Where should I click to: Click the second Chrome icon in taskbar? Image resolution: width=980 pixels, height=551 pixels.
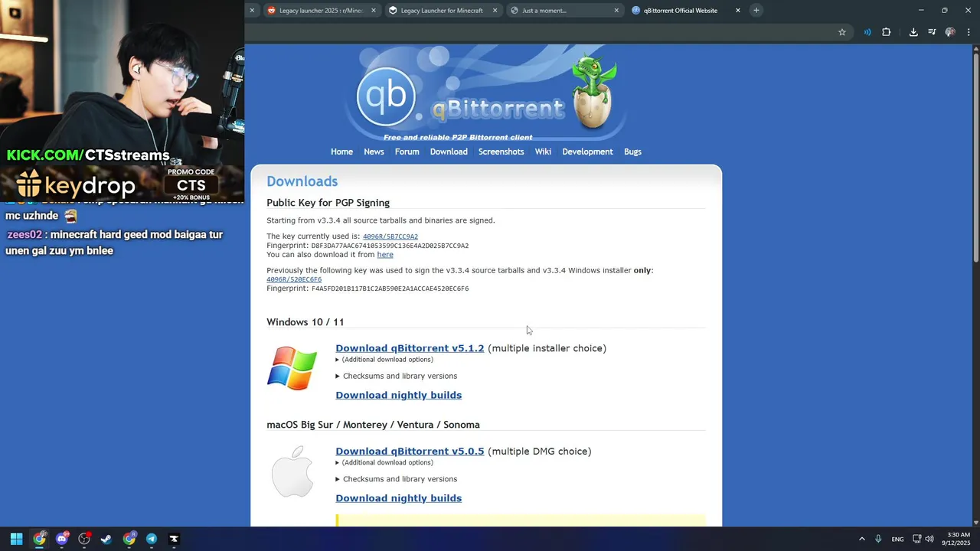click(129, 539)
